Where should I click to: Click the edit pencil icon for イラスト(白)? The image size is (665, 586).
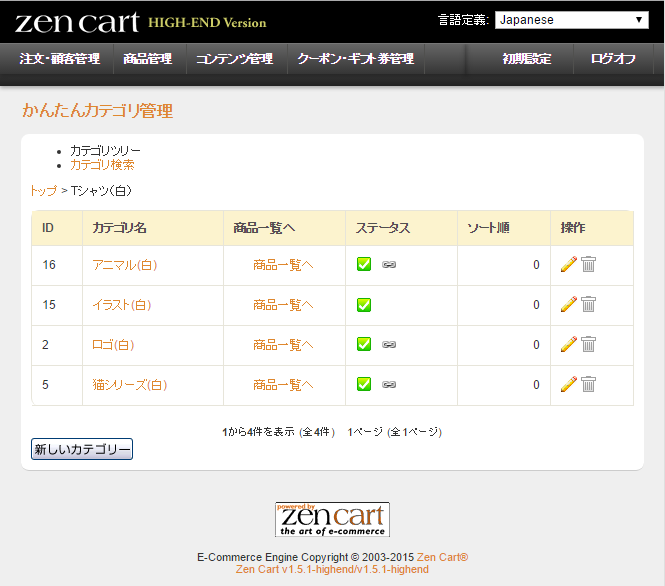[x=568, y=305]
